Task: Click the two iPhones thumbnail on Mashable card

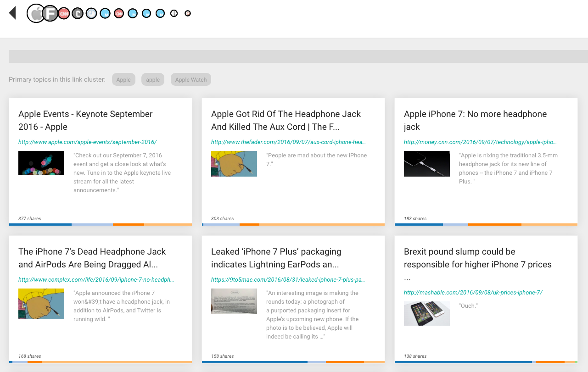Action: click(x=427, y=313)
